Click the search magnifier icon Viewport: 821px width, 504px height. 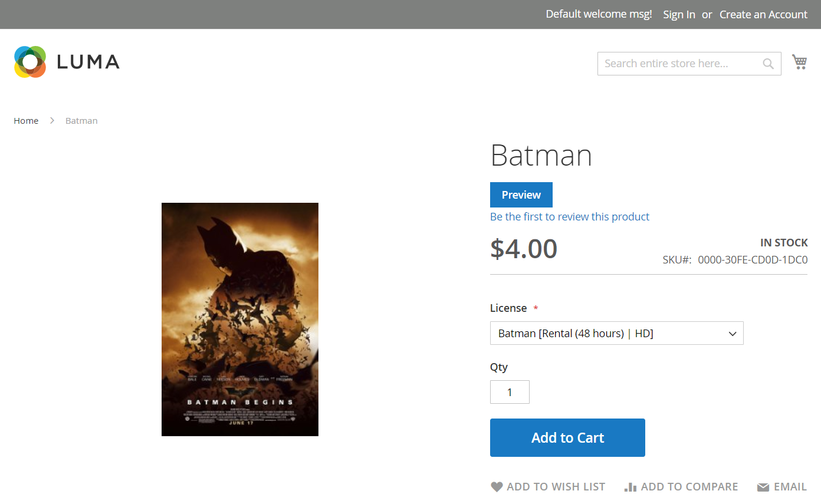click(768, 64)
